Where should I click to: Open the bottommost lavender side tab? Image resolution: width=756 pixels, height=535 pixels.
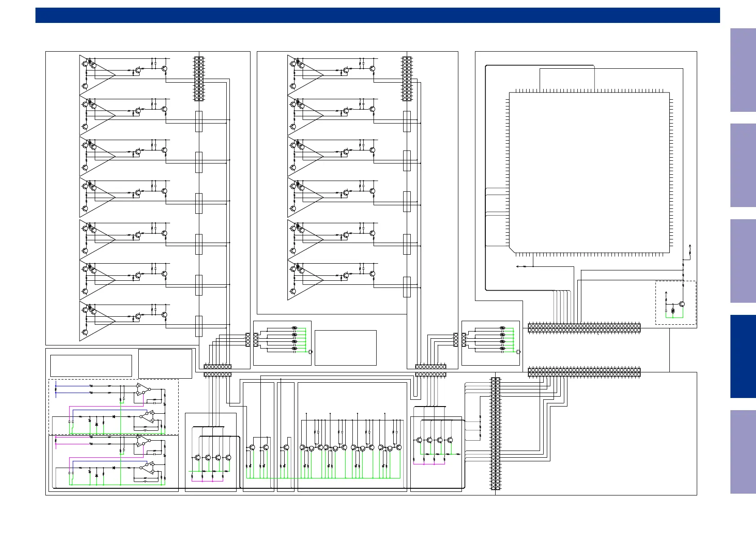[x=743, y=452]
